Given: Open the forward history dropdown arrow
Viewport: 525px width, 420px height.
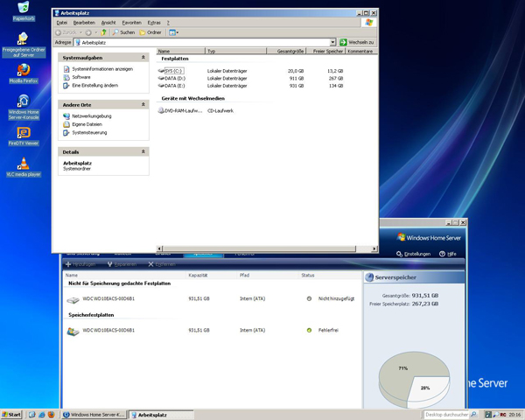Looking at the screenshot, I should click(x=95, y=32).
